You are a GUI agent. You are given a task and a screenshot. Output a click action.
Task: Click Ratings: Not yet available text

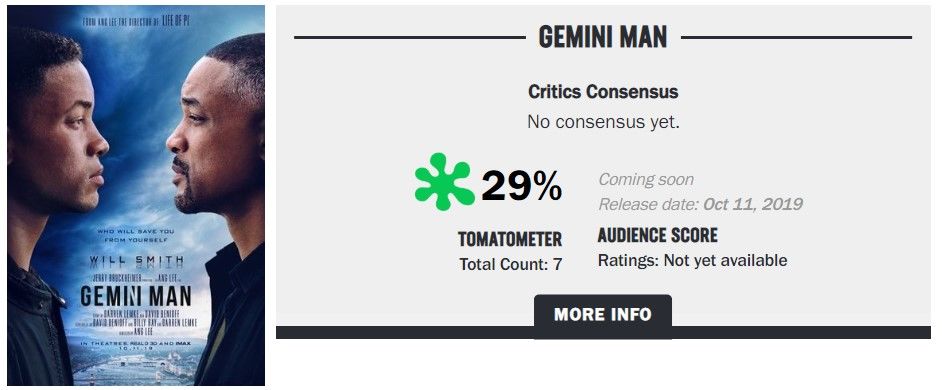tap(692, 261)
